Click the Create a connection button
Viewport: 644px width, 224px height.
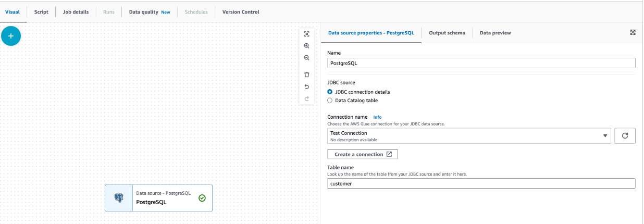point(363,154)
